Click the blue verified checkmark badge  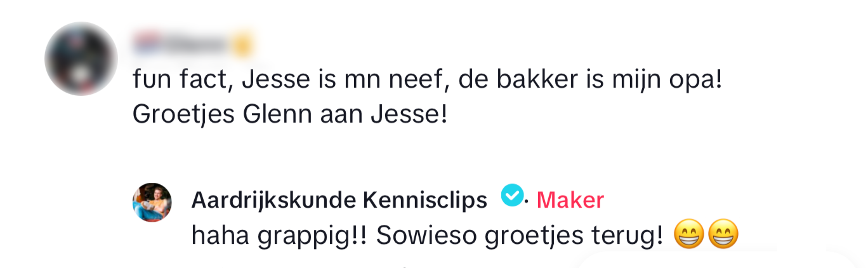coord(511,196)
